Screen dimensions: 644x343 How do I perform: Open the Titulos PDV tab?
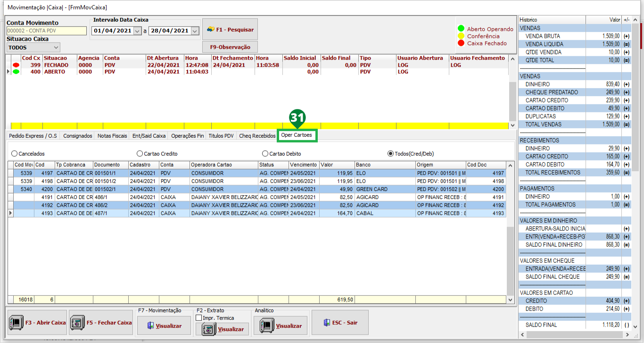click(x=221, y=136)
